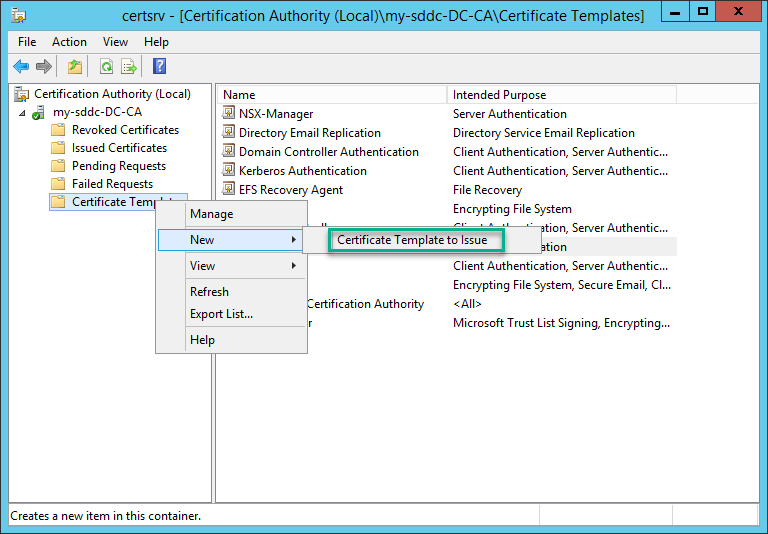Click the EFS Recovery Agent template icon
This screenshot has height=534, width=768.
[228, 190]
